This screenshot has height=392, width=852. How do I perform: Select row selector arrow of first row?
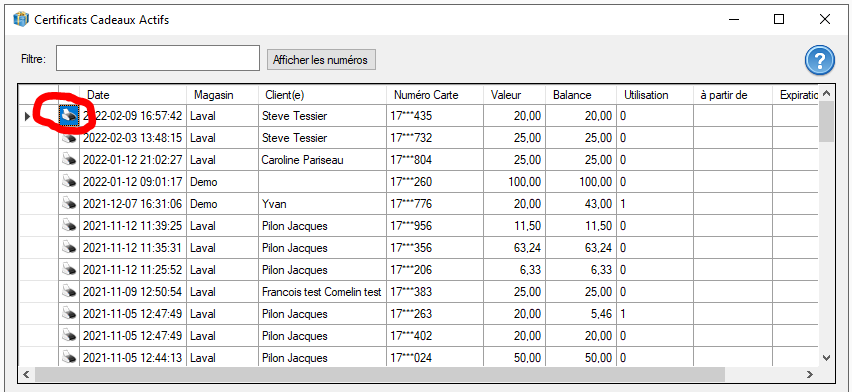point(28,116)
